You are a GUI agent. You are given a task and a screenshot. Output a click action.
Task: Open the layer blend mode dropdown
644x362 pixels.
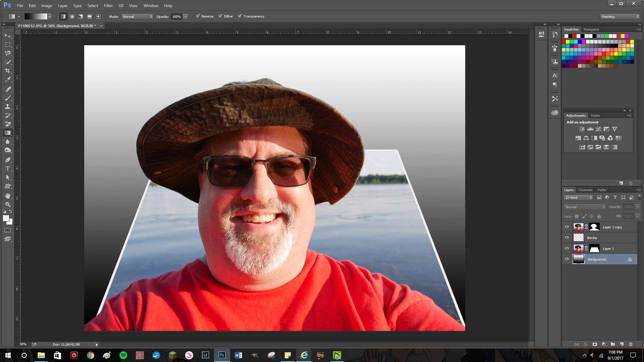point(585,207)
